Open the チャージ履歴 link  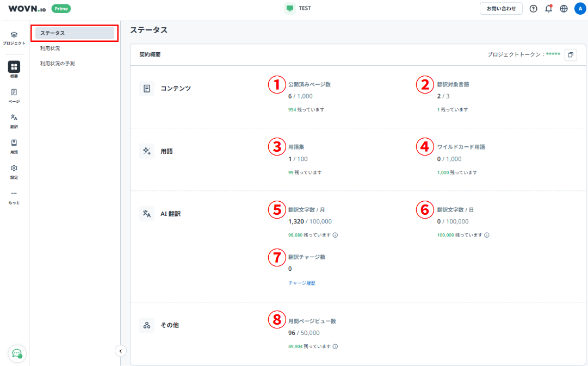click(x=302, y=283)
